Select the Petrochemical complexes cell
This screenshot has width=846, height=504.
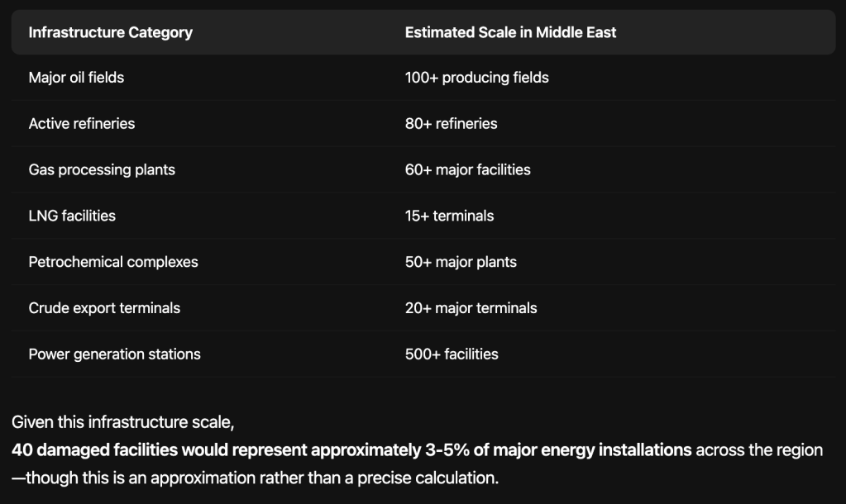point(113,263)
